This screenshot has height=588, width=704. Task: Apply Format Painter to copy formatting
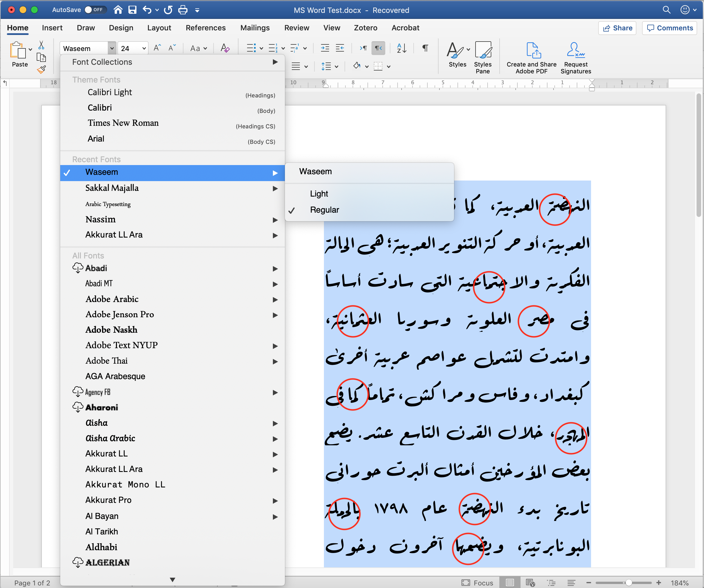(x=41, y=69)
